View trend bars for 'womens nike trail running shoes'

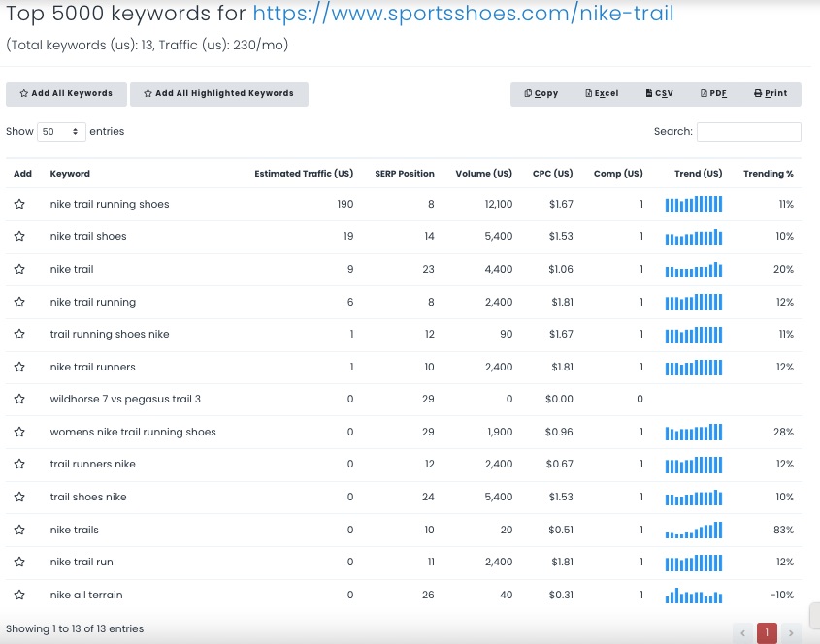click(x=694, y=433)
